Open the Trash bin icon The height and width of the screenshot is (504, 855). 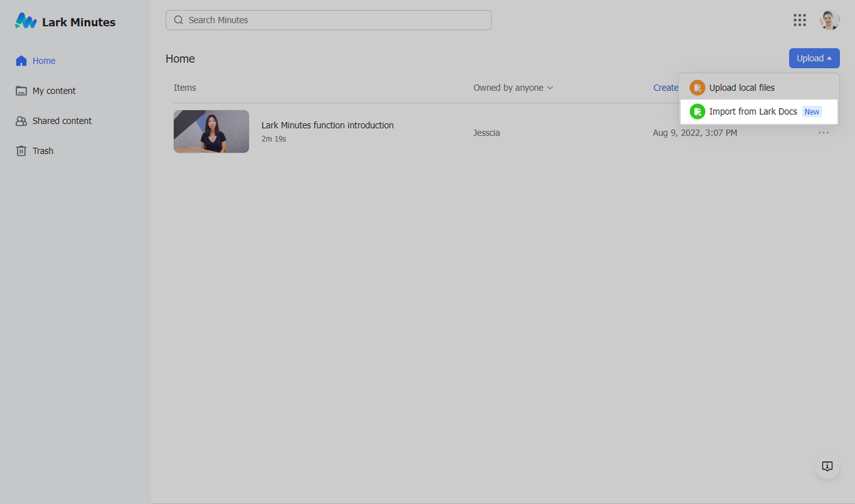(21, 151)
